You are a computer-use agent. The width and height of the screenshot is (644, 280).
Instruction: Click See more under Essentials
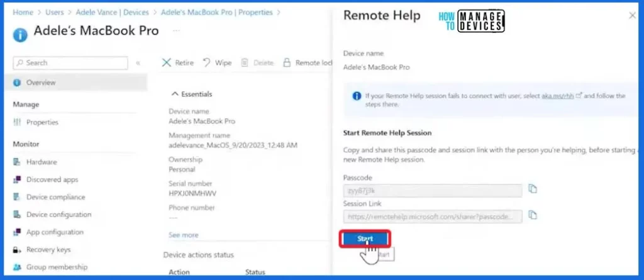pyautogui.click(x=183, y=235)
